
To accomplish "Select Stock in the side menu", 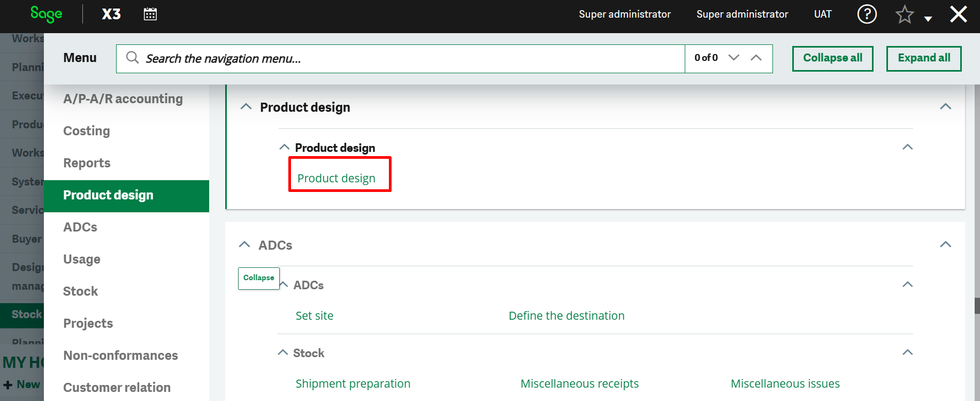I will [x=80, y=291].
